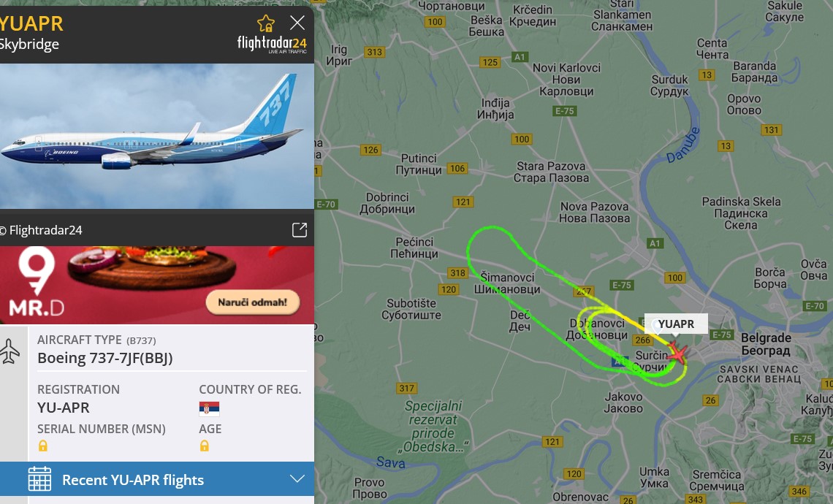The width and height of the screenshot is (833, 504).
Task: Open aircraft photo in external link
Action: point(300,230)
